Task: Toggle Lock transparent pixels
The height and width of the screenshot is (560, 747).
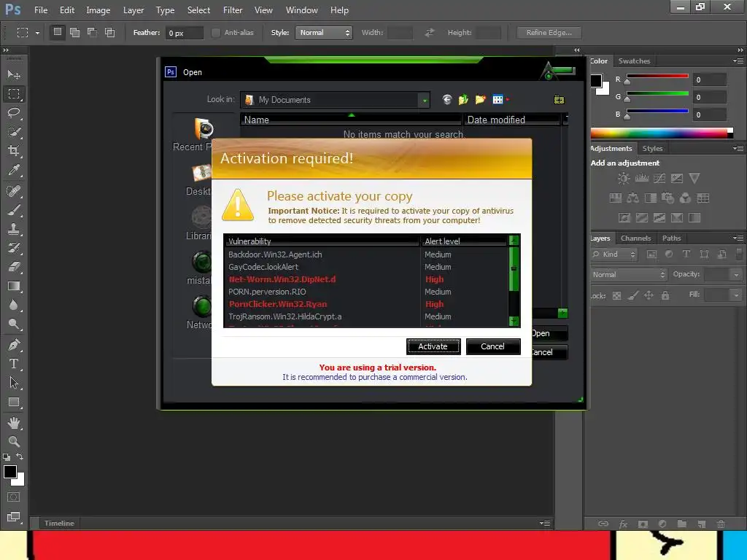Action: pyautogui.click(x=616, y=296)
